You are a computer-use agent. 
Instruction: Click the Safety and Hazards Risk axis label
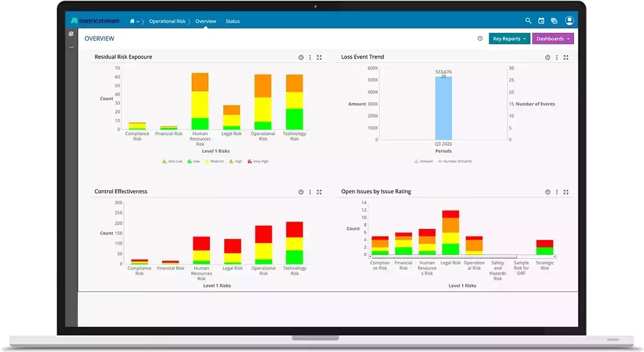tap(498, 271)
